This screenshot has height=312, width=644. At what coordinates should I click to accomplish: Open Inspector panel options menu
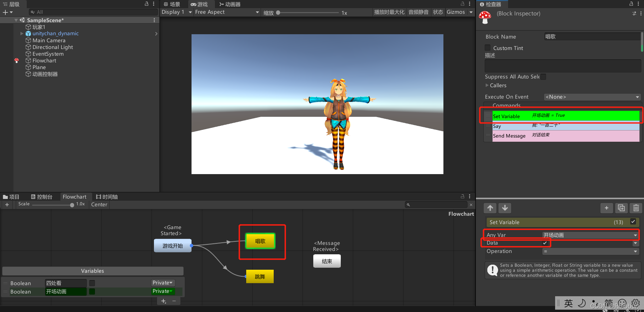[x=638, y=4]
